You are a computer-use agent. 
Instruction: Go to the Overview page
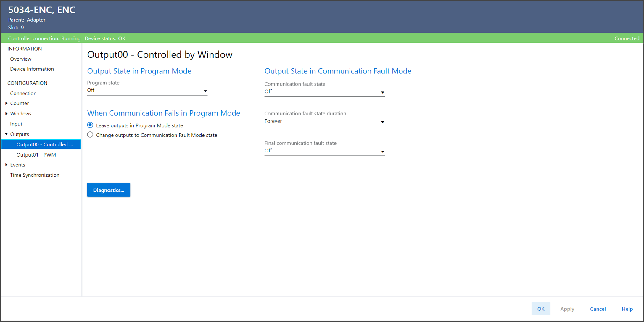click(x=21, y=59)
